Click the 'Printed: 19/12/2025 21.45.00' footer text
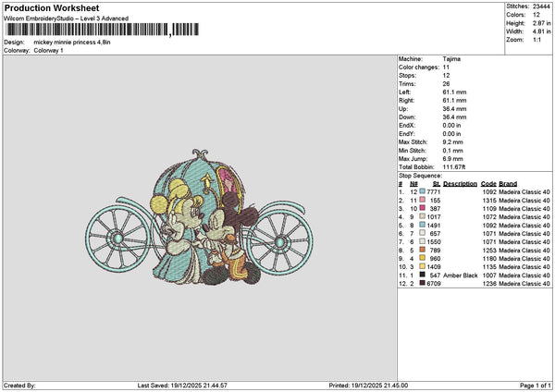 [x=368, y=386]
